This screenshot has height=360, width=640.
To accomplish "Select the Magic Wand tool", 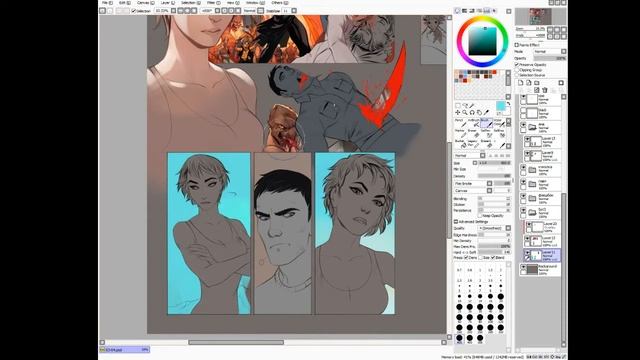I will click(472, 106).
